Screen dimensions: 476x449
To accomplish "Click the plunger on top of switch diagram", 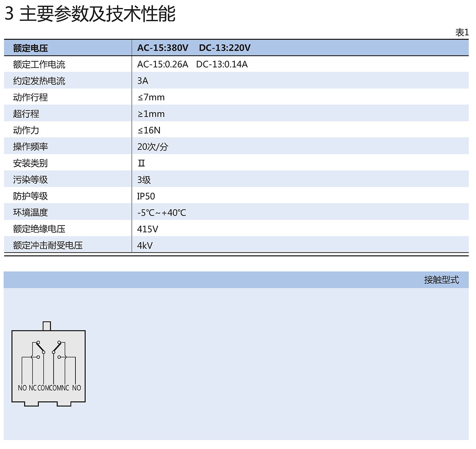I will click(47, 326).
